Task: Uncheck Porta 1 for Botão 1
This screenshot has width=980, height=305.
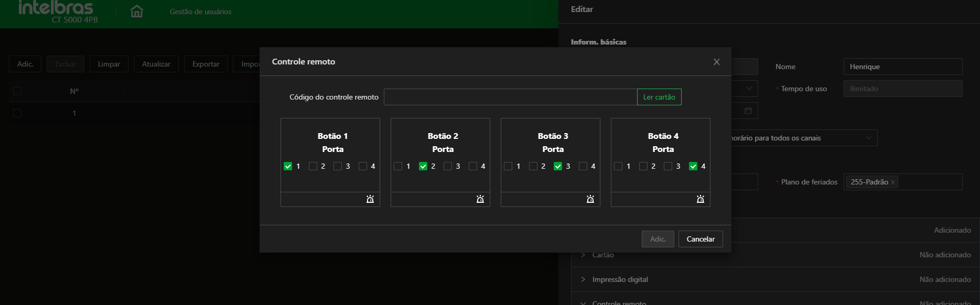Action: [x=288, y=166]
